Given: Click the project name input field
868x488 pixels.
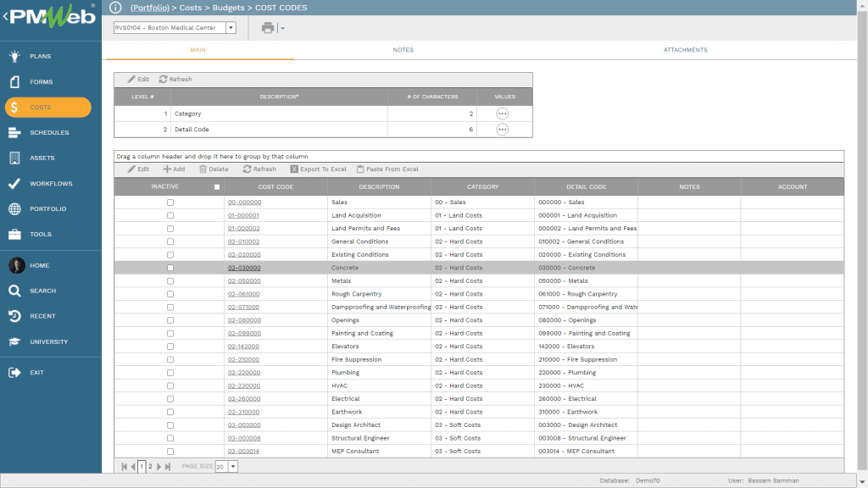Looking at the screenshot, I should click(170, 28).
